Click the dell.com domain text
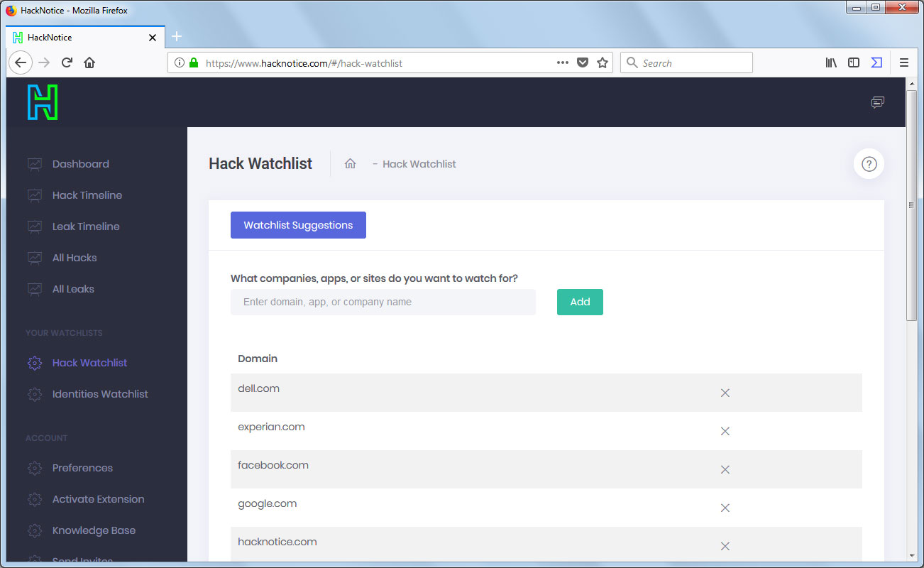This screenshot has height=568, width=924. click(x=258, y=388)
